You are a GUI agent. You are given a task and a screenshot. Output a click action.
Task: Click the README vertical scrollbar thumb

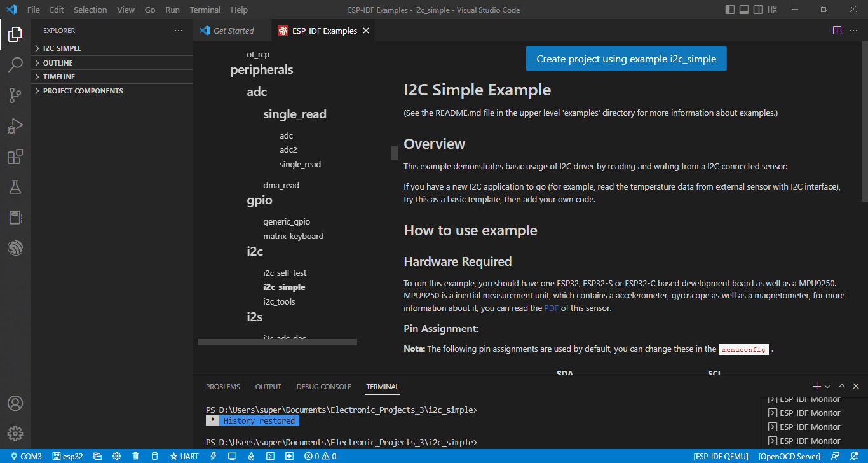864,121
